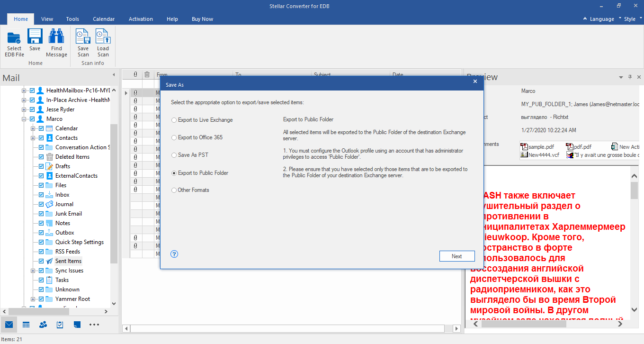Expand the Yammer Root folder node
This screenshot has height=344, width=644.
pyautogui.click(x=33, y=299)
